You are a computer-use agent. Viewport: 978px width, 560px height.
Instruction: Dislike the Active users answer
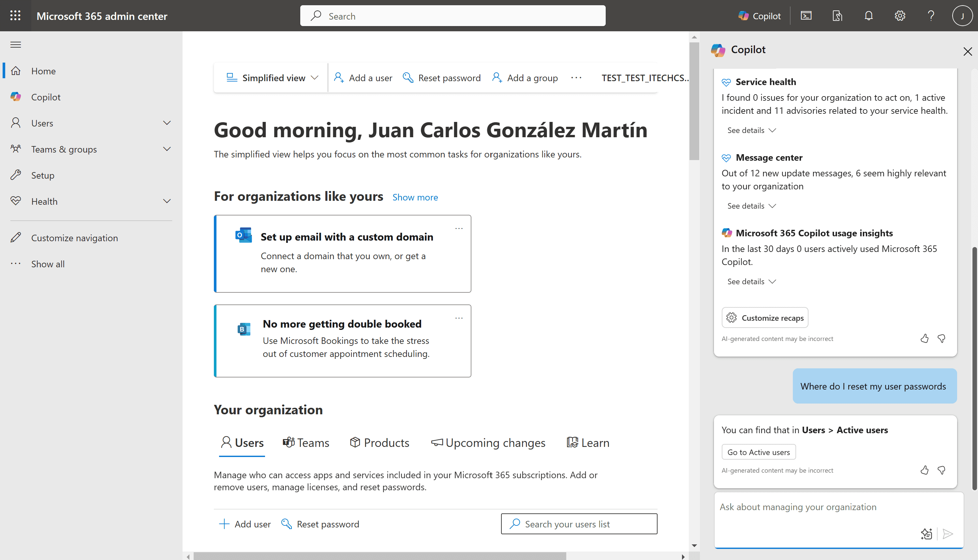click(x=941, y=470)
